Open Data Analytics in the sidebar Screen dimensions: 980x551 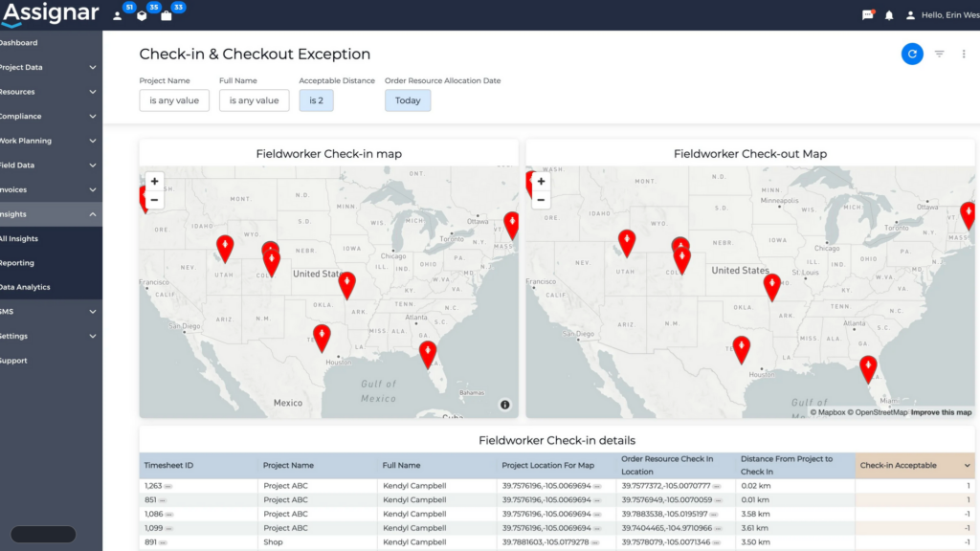(25, 287)
